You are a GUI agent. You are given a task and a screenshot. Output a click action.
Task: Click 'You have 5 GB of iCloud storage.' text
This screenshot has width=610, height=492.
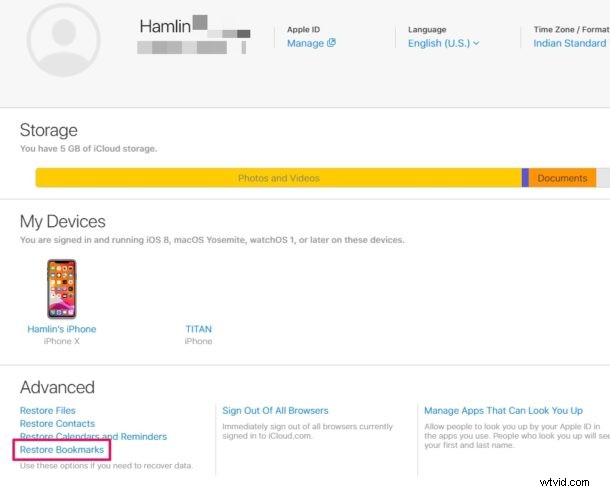pyautogui.click(x=88, y=149)
